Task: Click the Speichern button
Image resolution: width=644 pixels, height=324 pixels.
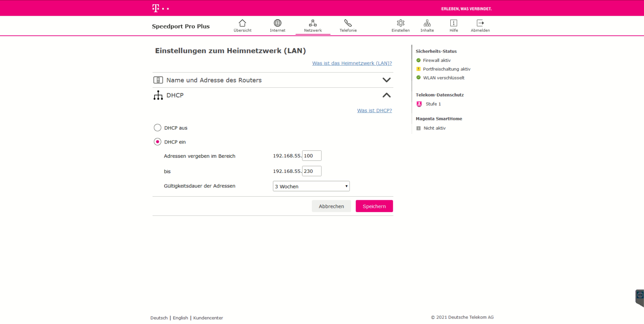Action: pyautogui.click(x=374, y=206)
